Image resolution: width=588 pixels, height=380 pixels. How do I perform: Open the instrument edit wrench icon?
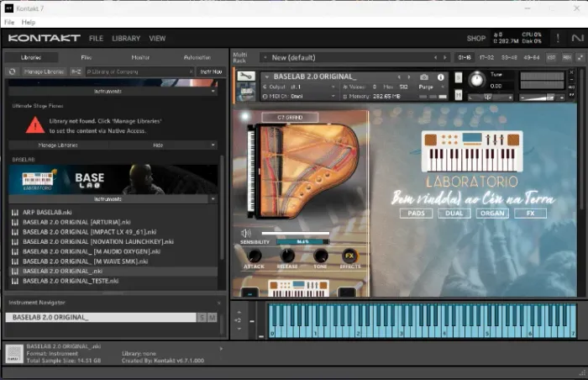click(x=246, y=77)
